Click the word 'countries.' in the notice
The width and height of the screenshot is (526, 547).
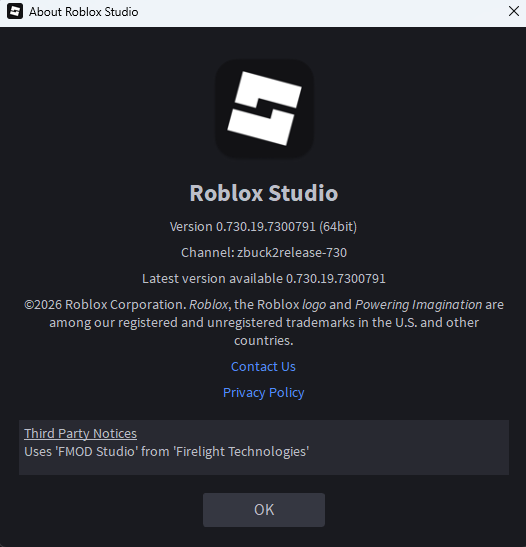point(264,340)
